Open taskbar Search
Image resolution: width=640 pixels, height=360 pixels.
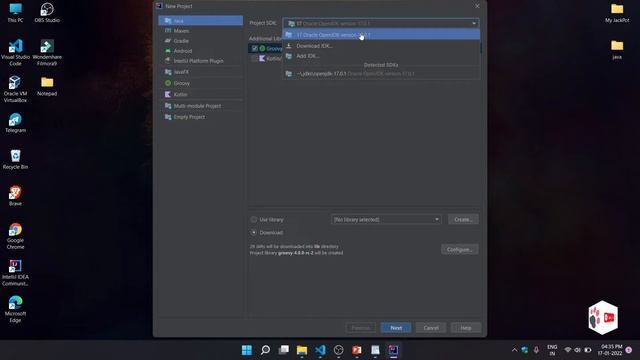point(265,350)
